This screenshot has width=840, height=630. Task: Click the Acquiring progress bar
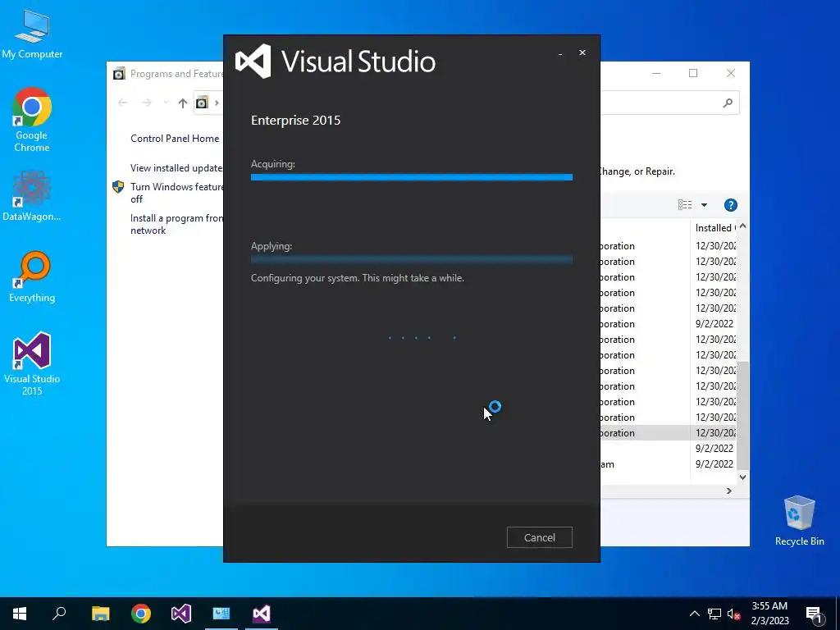412,177
